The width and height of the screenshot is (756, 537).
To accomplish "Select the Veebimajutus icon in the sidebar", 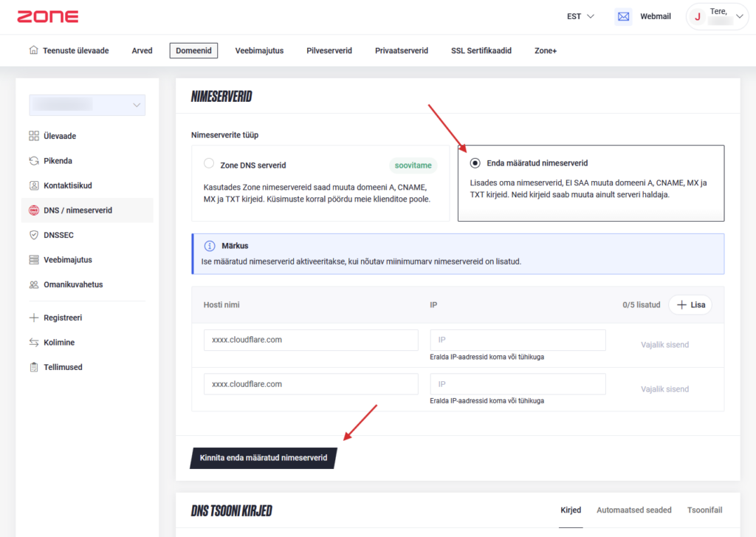I will point(35,259).
